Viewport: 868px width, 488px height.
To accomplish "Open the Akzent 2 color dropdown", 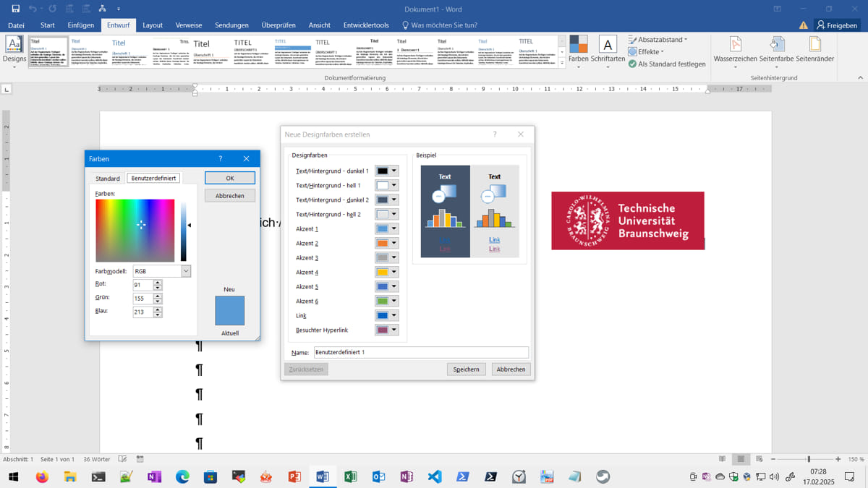I will click(x=394, y=244).
